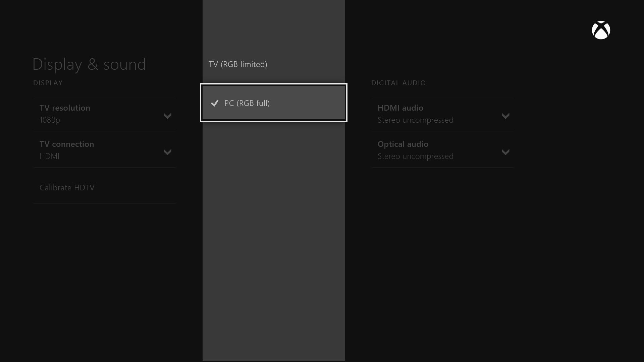This screenshot has width=644, height=362.
Task: Click the DISPLAY section heading
Action: point(48,83)
